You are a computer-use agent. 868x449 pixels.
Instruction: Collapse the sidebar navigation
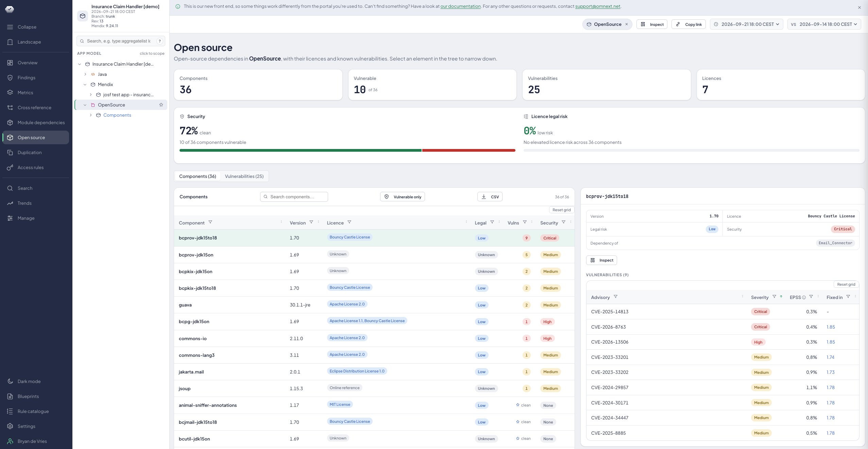[x=36, y=27]
